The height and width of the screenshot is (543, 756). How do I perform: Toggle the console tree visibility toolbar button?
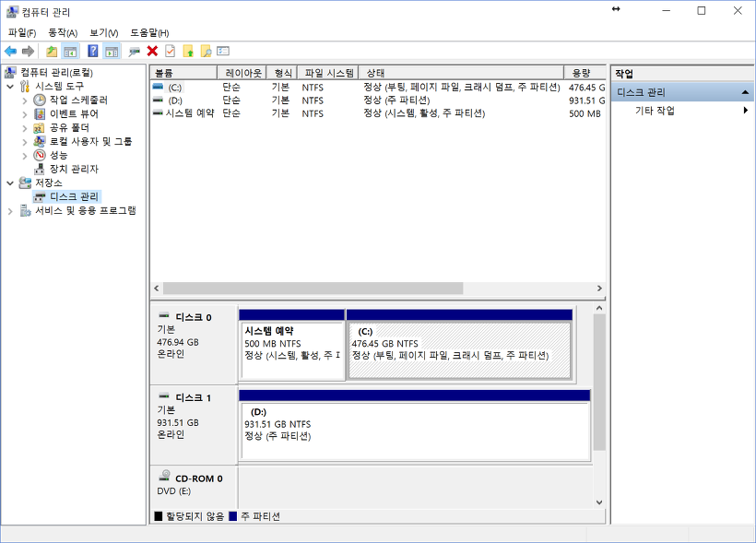tap(68, 51)
